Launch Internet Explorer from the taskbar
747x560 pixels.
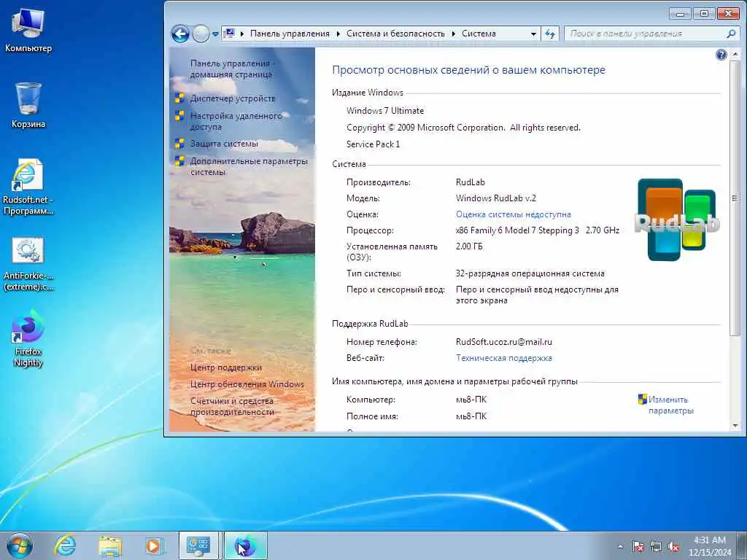(65, 545)
